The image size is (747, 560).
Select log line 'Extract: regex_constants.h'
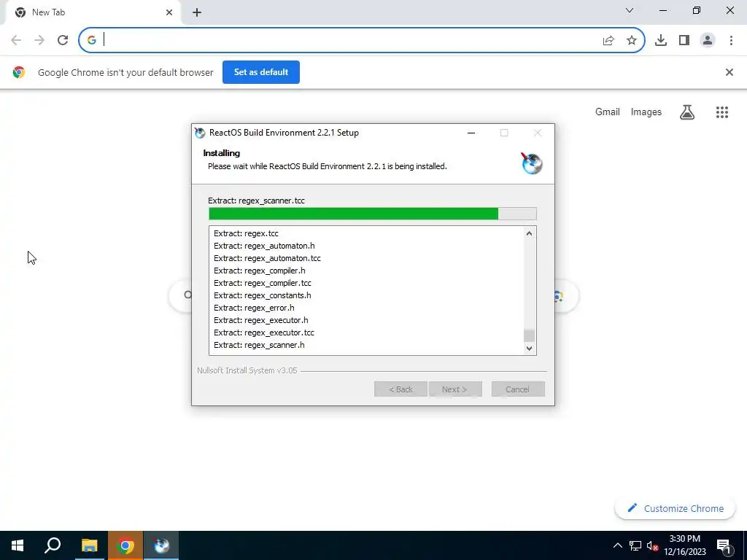pos(263,295)
